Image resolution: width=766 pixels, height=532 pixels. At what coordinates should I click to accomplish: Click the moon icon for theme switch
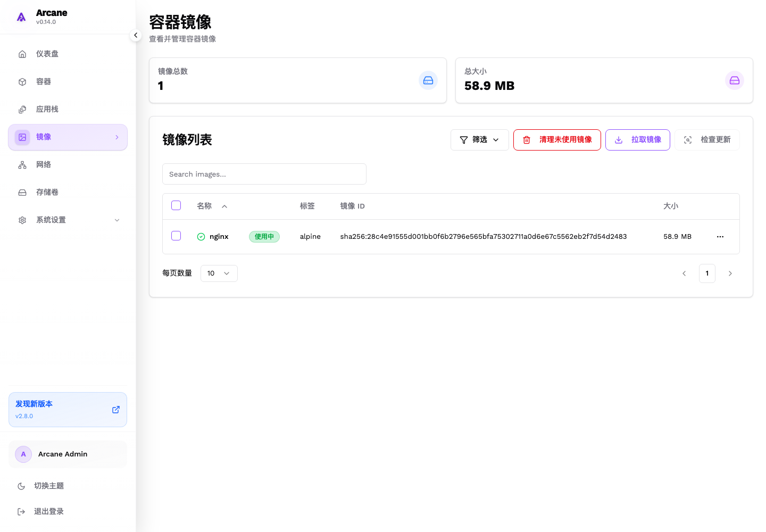[21, 486]
